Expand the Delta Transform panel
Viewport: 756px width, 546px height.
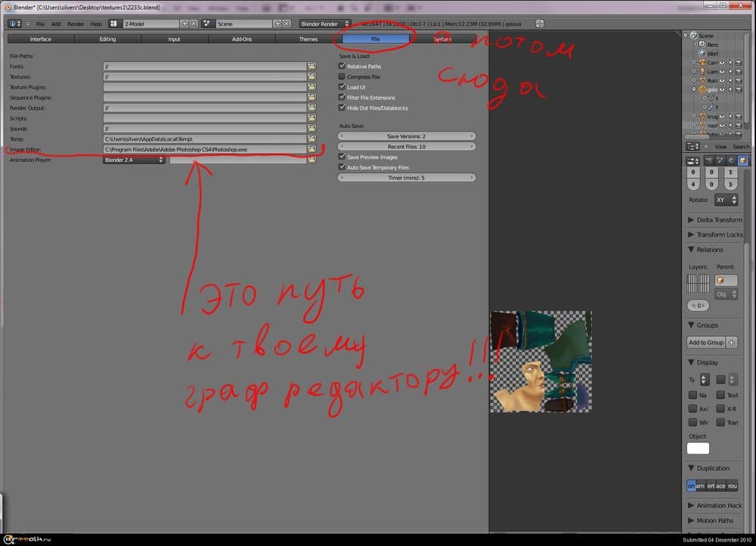[714, 220]
